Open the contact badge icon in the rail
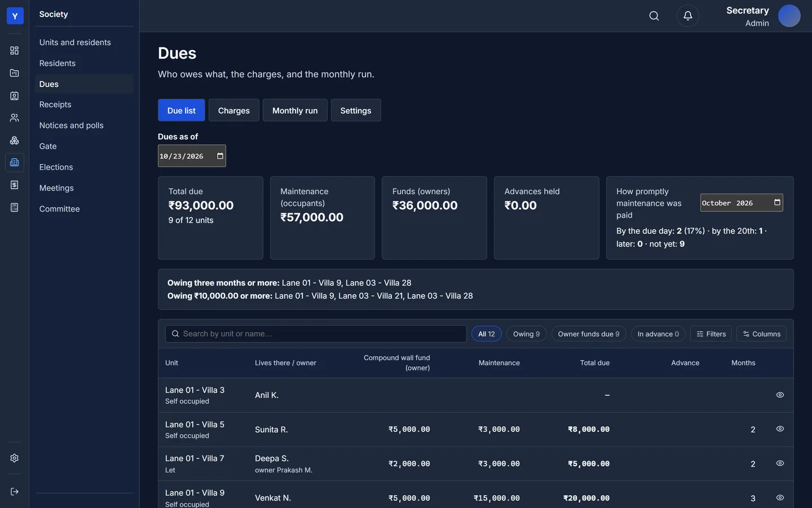Image resolution: width=812 pixels, height=508 pixels. (15, 95)
